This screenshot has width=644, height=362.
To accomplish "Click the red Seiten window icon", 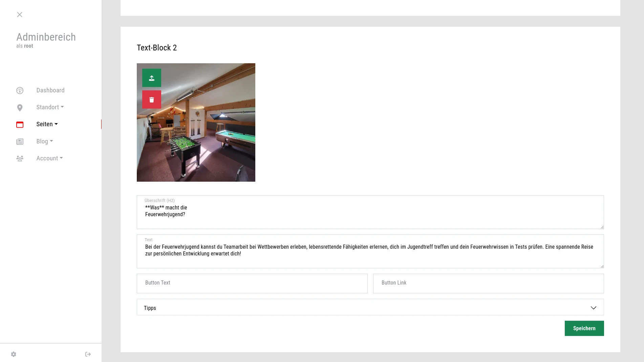I will pyautogui.click(x=20, y=125).
